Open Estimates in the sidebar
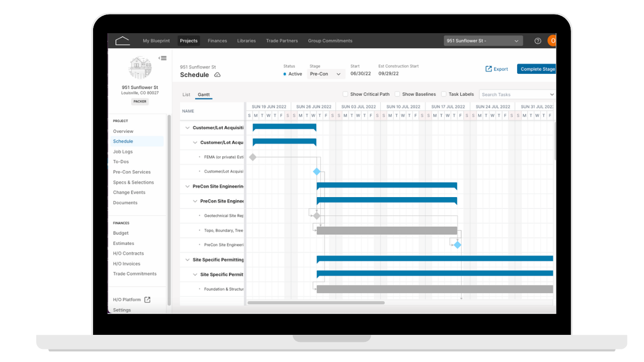The image size is (644, 362). pyautogui.click(x=123, y=243)
